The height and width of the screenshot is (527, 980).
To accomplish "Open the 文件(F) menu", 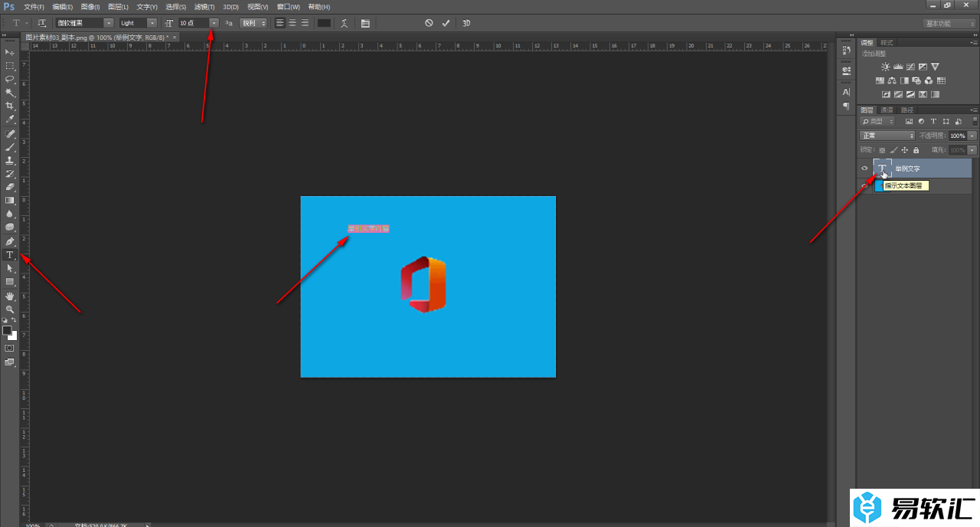I will 34,6.
